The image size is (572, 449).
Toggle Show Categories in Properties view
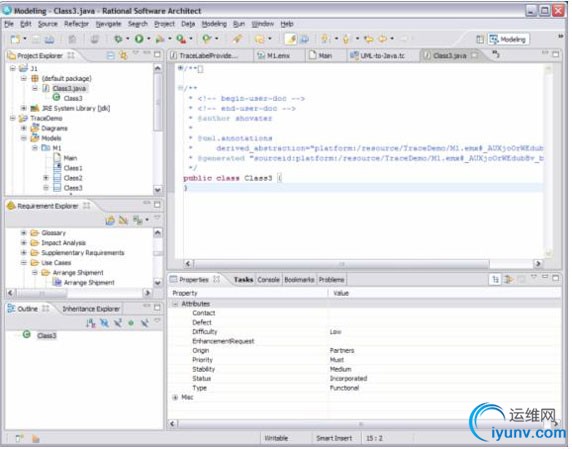pos(495,280)
